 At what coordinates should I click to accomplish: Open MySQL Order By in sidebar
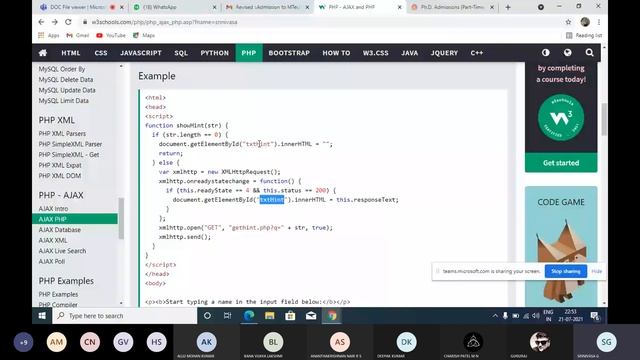[x=62, y=69]
